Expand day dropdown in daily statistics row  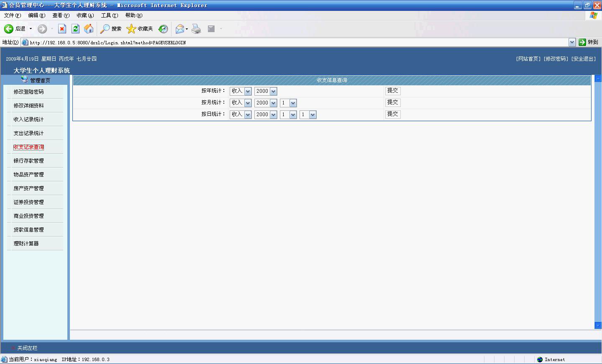313,115
